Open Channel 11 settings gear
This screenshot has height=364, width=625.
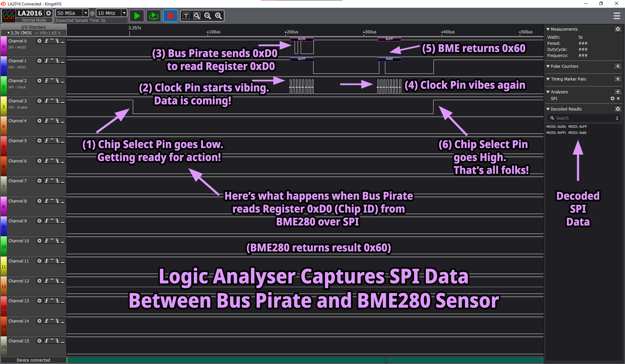(x=39, y=261)
